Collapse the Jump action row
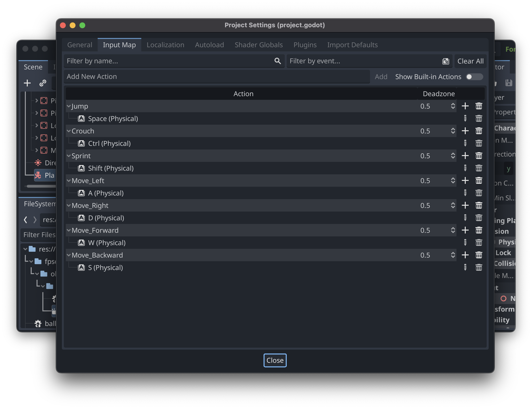This screenshot has width=532, height=409. coord(68,106)
